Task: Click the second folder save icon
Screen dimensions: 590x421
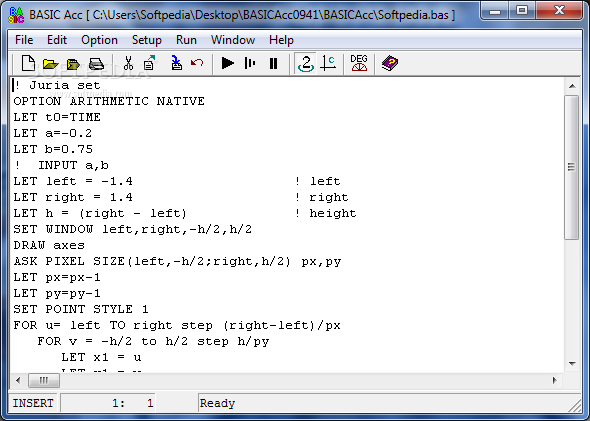Action: (x=73, y=64)
